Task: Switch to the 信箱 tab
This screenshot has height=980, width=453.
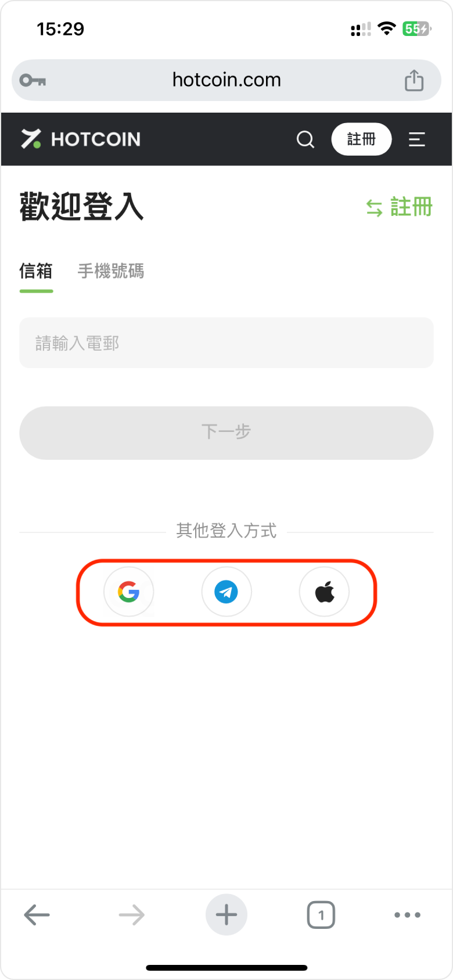Action: tap(36, 271)
